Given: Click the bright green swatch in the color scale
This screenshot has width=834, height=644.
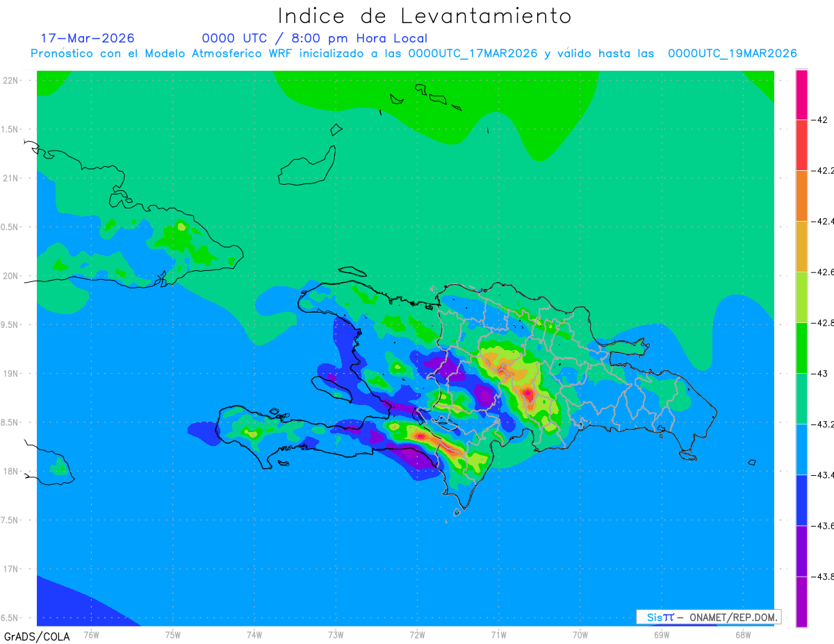Looking at the screenshot, I should 801,348.
